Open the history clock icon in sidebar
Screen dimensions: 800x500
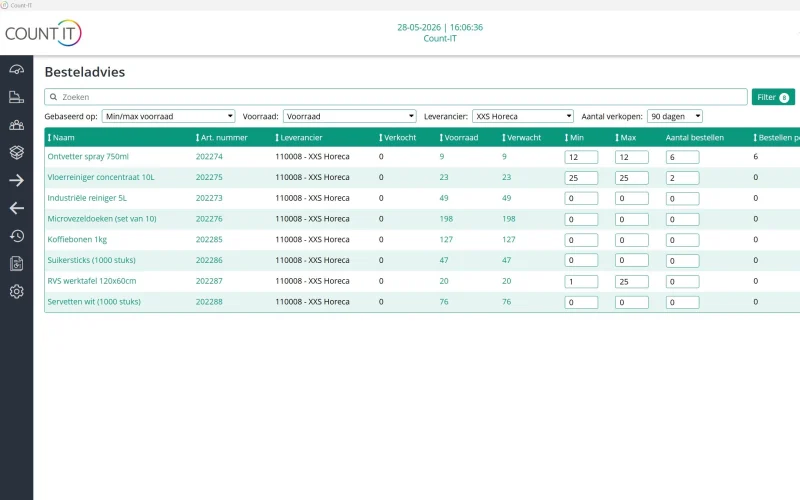(x=16, y=236)
